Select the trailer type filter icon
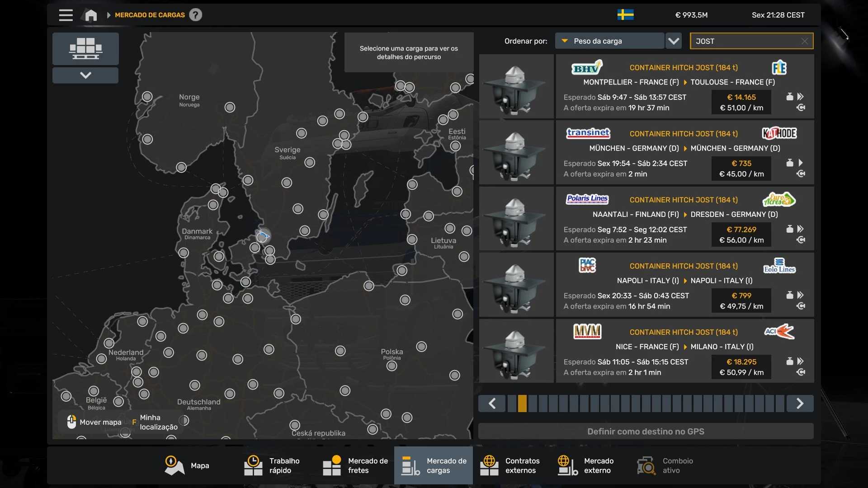This screenshot has height=488, width=868. (x=85, y=48)
